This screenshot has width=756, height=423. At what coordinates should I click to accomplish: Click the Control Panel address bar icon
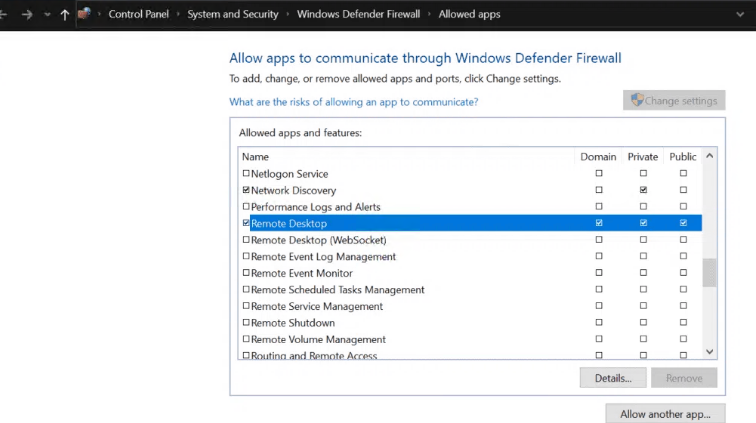pos(84,14)
